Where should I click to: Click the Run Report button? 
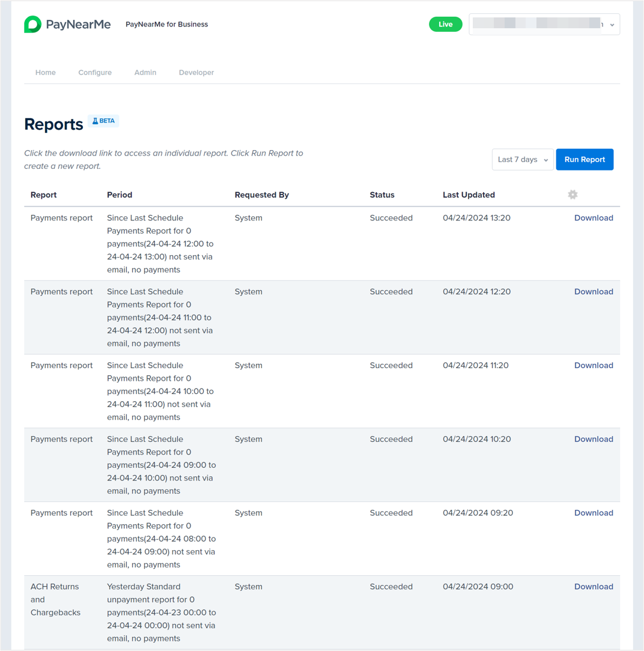tap(584, 159)
